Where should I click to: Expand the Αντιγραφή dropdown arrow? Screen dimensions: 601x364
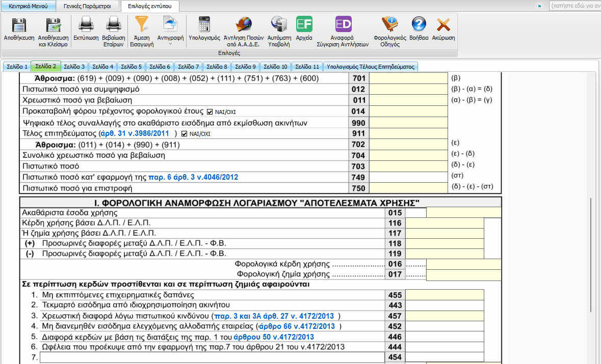point(170,44)
